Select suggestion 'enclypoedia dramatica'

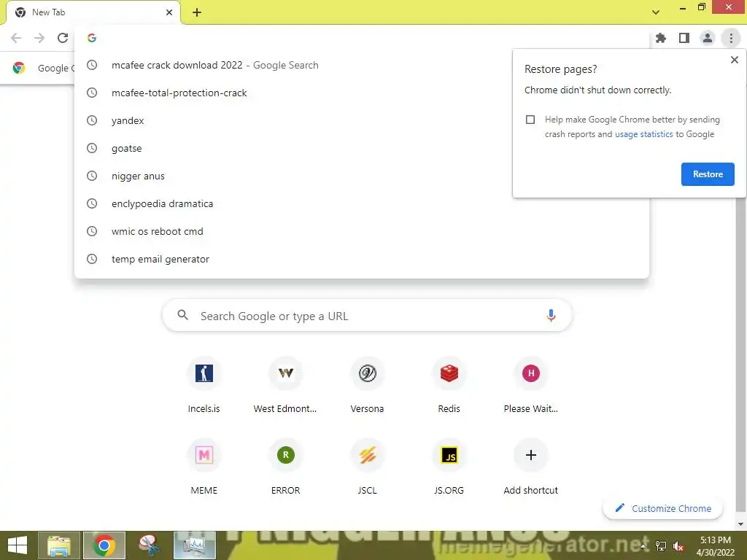coord(362,204)
